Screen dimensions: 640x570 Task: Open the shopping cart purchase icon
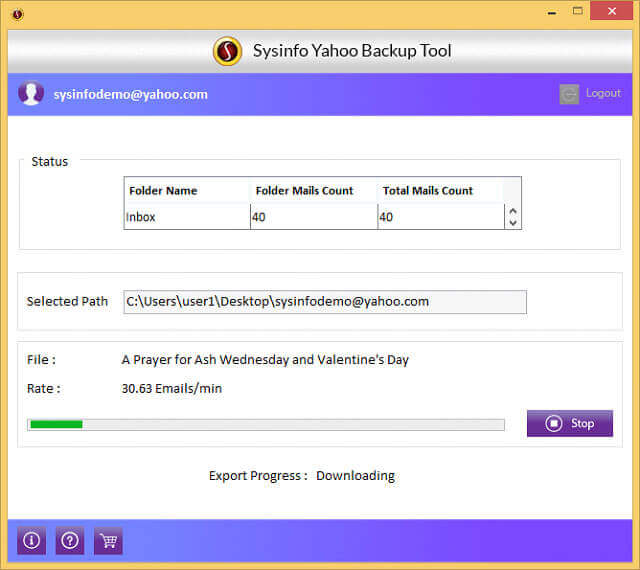(108, 541)
